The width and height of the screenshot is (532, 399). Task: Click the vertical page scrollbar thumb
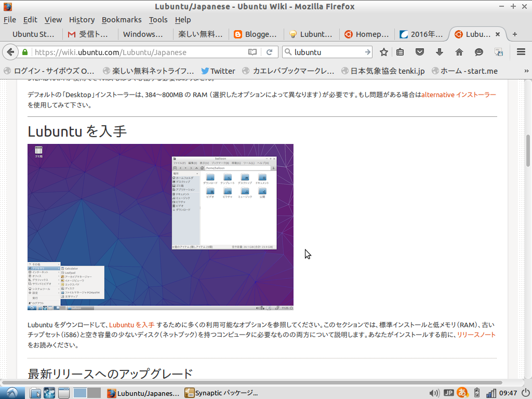(528, 150)
